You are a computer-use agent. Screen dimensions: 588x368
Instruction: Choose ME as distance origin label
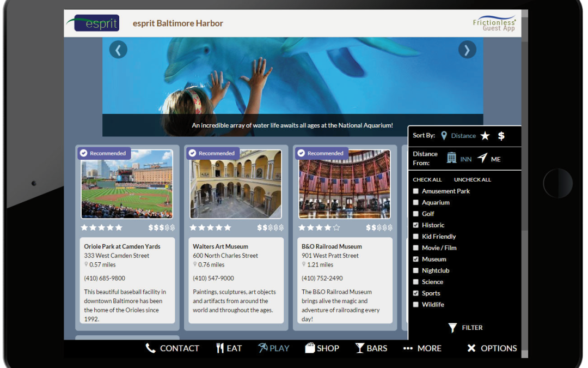point(496,159)
